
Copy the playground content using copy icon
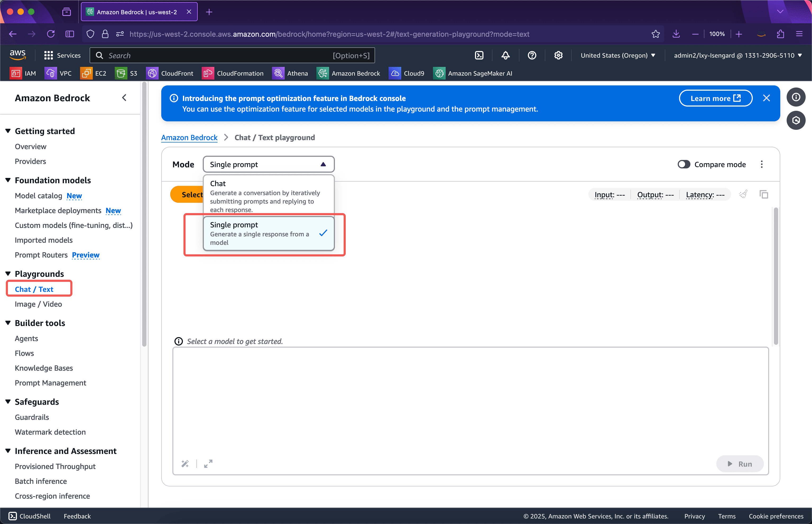pos(764,194)
